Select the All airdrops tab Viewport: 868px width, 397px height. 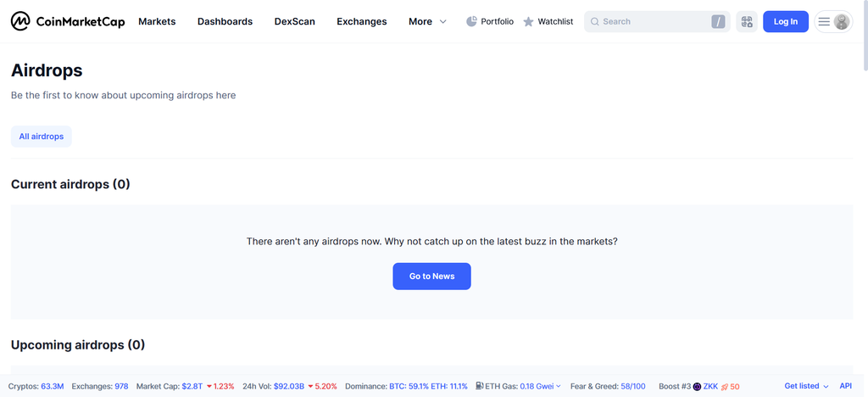coord(41,137)
